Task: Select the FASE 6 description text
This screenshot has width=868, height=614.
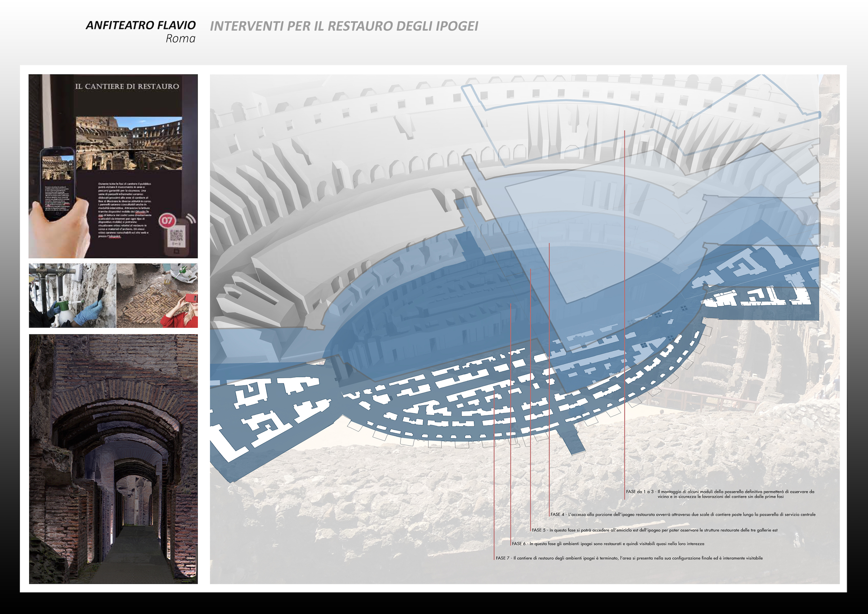Action: point(608,544)
